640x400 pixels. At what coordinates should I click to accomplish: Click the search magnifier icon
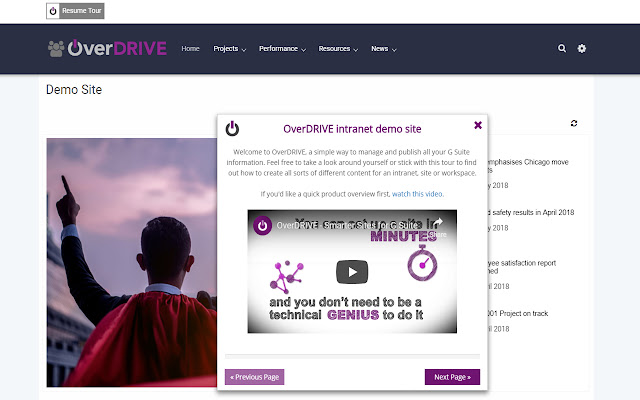[x=562, y=48]
